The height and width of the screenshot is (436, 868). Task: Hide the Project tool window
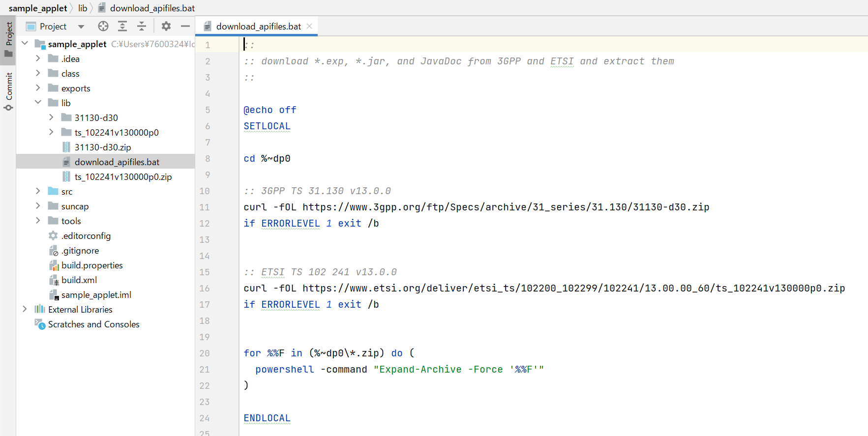coord(185,26)
